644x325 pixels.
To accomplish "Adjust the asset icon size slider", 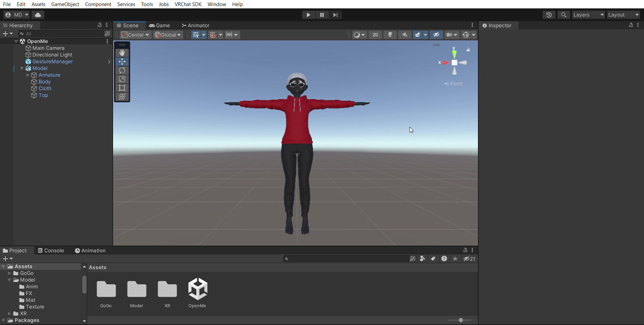I will 460,320.
